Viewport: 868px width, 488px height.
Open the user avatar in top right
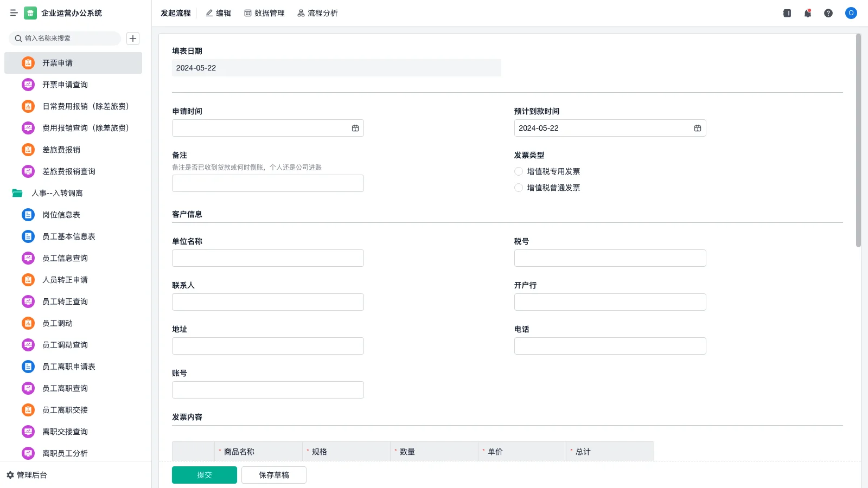pyautogui.click(x=851, y=13)
